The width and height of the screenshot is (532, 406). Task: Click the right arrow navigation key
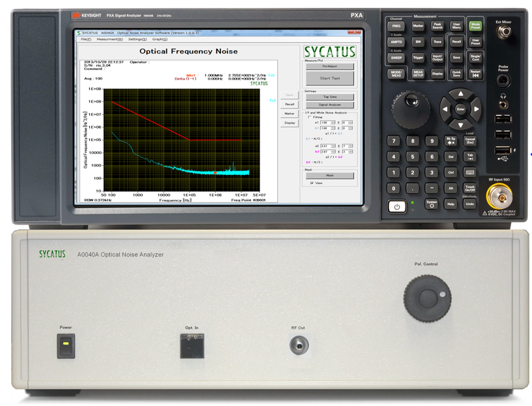pyautogui.click(x=476, y=109)
